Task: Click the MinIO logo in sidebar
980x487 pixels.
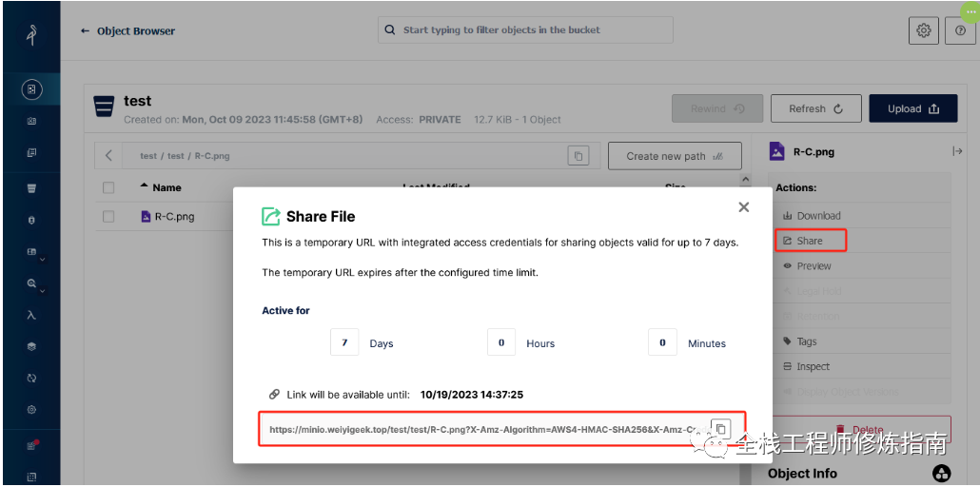Action: [x=32, y=33]
